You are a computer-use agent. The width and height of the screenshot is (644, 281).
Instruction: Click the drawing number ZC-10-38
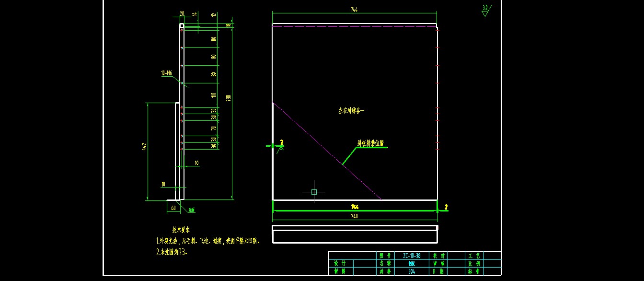click(x=412, y=256)
